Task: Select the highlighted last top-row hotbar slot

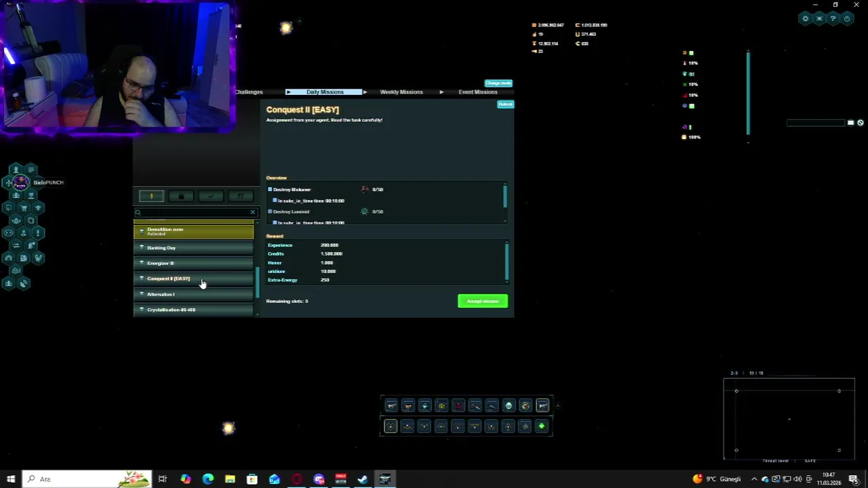Action: coord(542,406)
